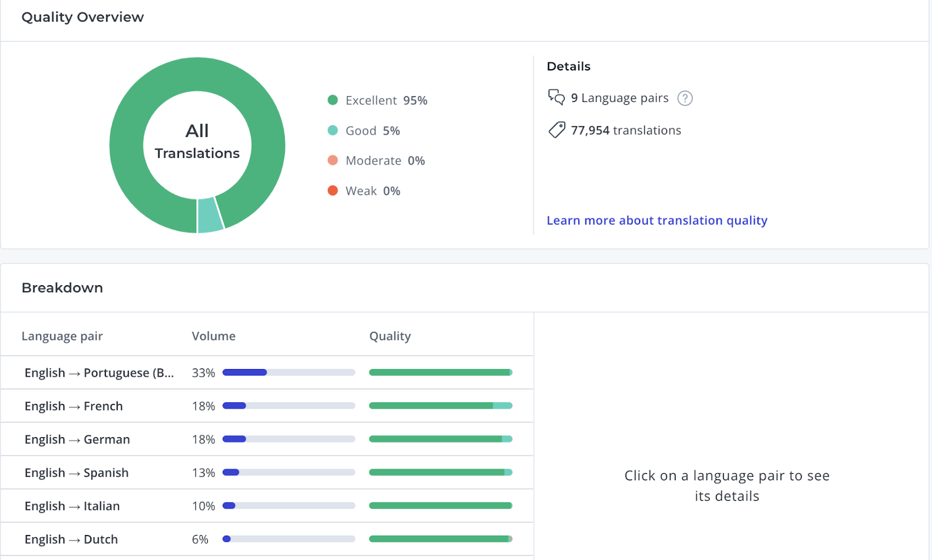
Task: Choose the English → Spanish language pair
Action: click(x=267, y=472)
